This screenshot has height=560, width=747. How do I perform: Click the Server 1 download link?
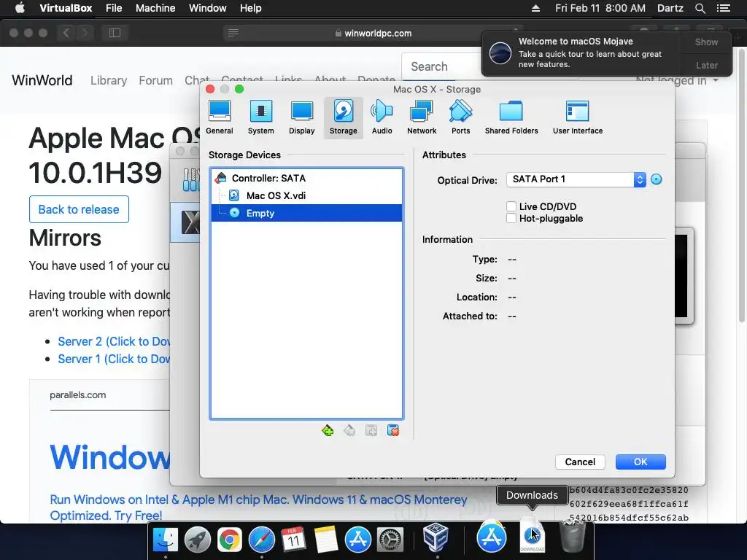pos(113,359)
